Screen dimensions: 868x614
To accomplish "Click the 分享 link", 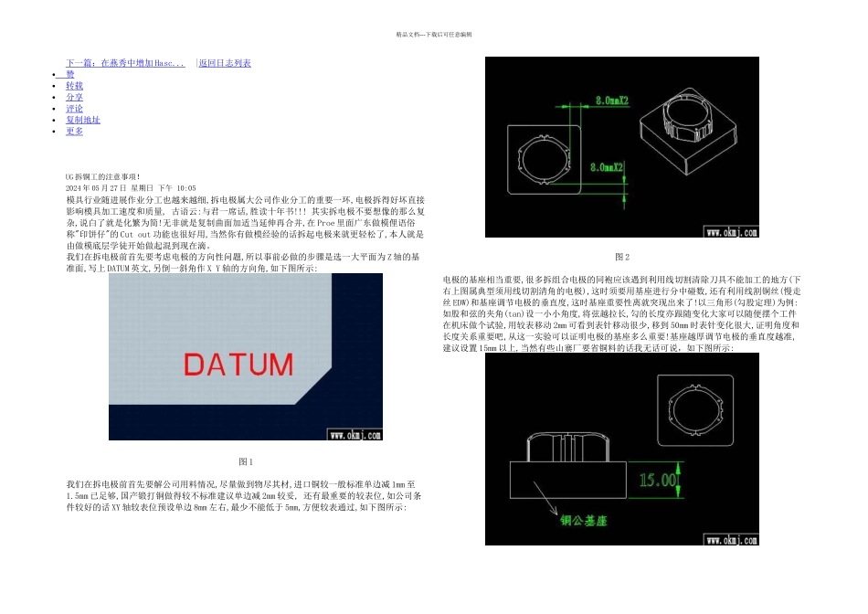I will click(x=74, y=97).
